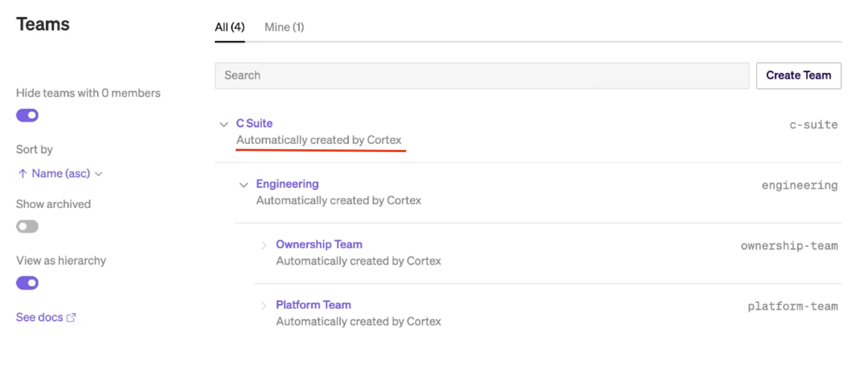
Task: Expand the Platform Team chevron
Action: point(264,305)
